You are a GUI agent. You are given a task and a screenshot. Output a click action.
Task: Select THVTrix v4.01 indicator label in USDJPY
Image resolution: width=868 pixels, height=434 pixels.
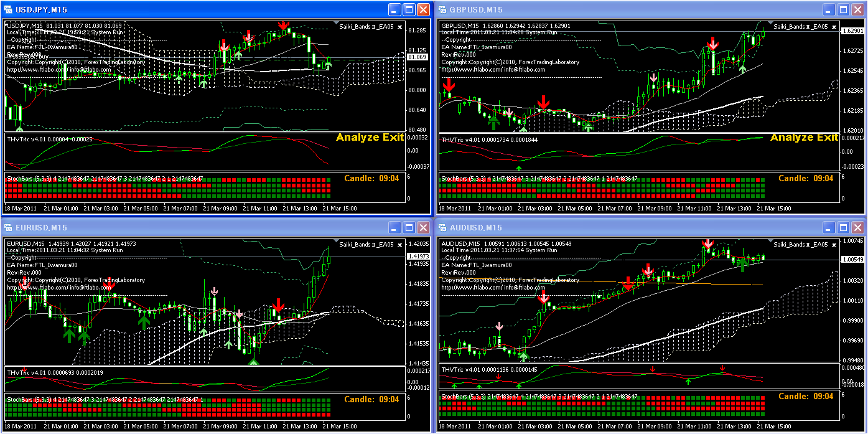pos(26,139)
